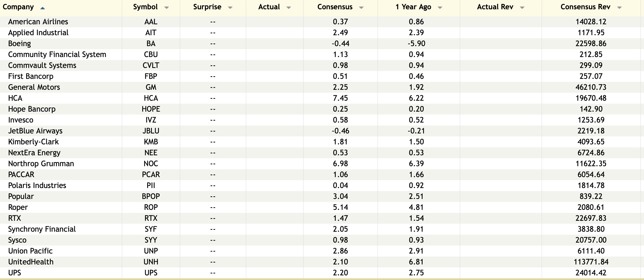Click the 1 Year Ago sort arrow
The image size is (644, 280).
click(x=440, y=8)
